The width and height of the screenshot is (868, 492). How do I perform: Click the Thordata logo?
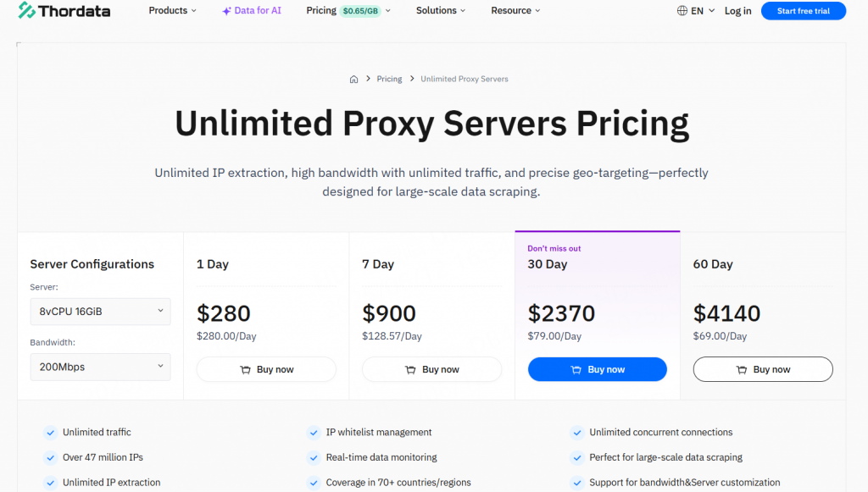coord(64,10)
